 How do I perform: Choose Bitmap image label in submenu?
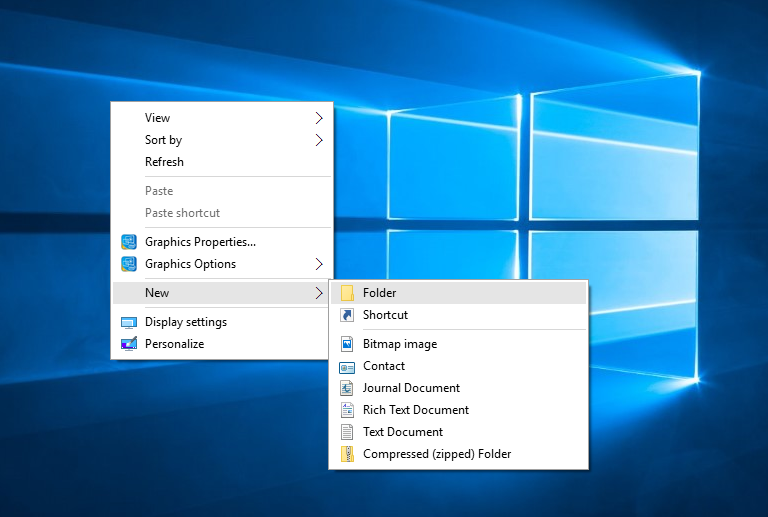[400, 344]
